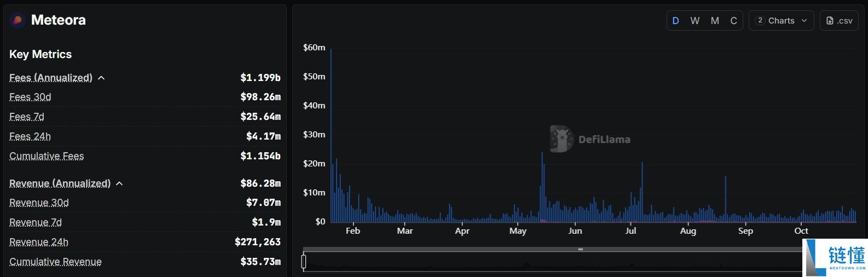Viewport: 868px width, 277px height.
Task: Click the Cumulative Fees label
Action: pyautogui.click(x=47, y=156)
